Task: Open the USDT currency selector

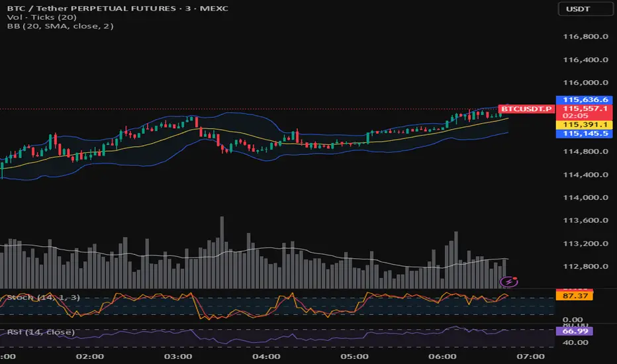Action: tap(585, 9)
